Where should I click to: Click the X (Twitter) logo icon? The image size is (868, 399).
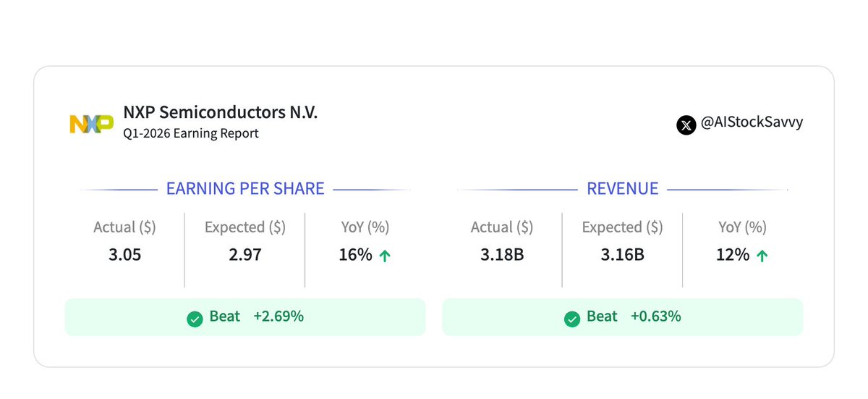coord(686,125)
